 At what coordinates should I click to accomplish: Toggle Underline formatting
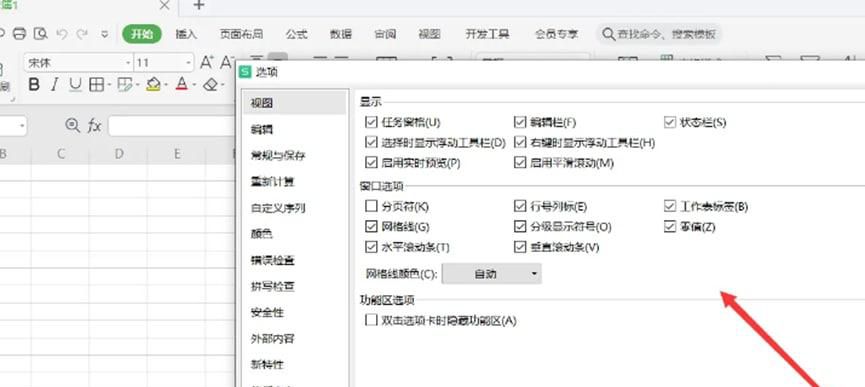[75, 84]
